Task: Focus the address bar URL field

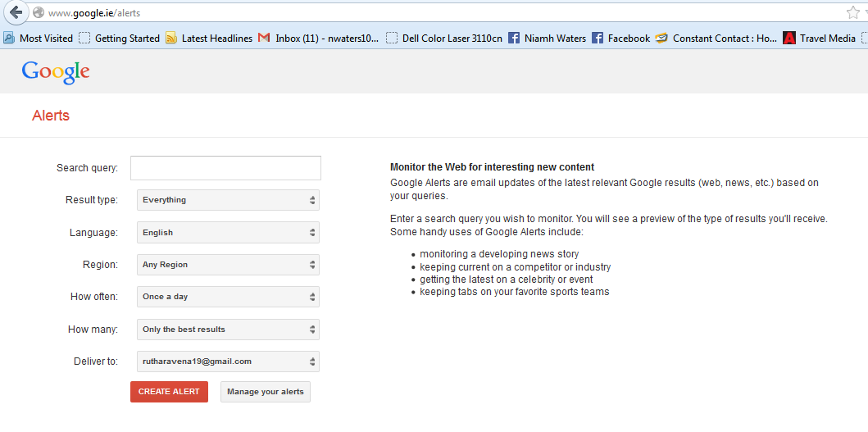Action: click(x=443, y=12)
